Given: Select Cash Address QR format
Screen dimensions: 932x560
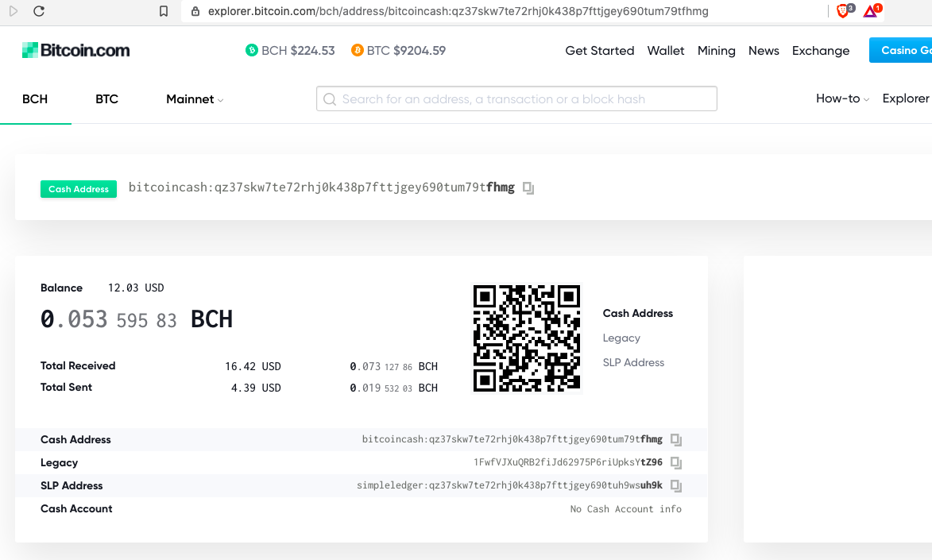Looking at the screenshot, I should pyautogui.click(x=638, y=313).
